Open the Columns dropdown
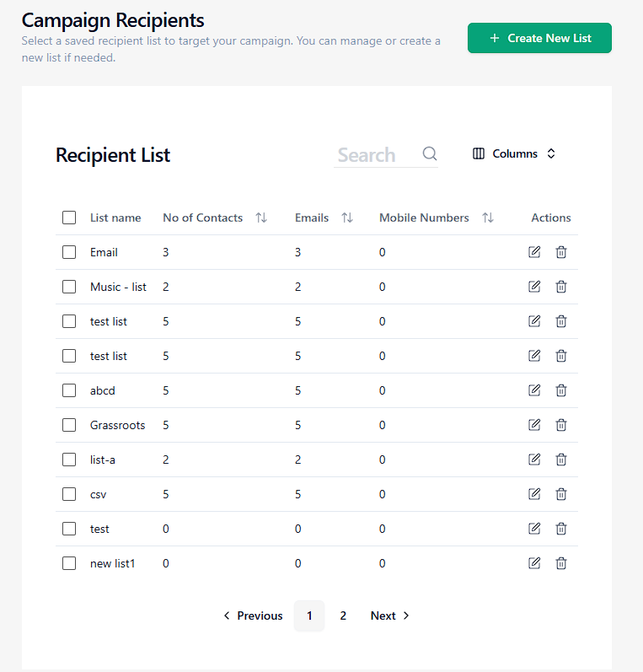The height and width of the screenshot is (672, 643). [514, 153]
